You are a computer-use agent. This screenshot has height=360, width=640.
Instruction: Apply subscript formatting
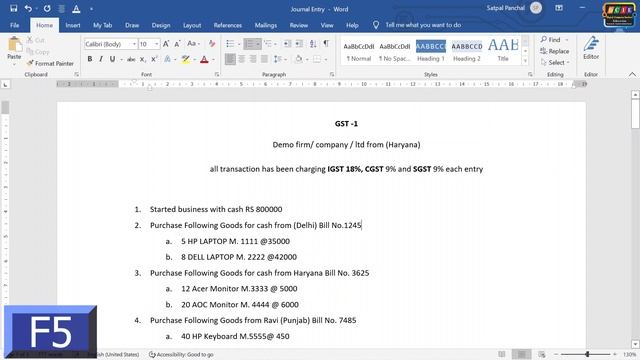pos(142,60)
